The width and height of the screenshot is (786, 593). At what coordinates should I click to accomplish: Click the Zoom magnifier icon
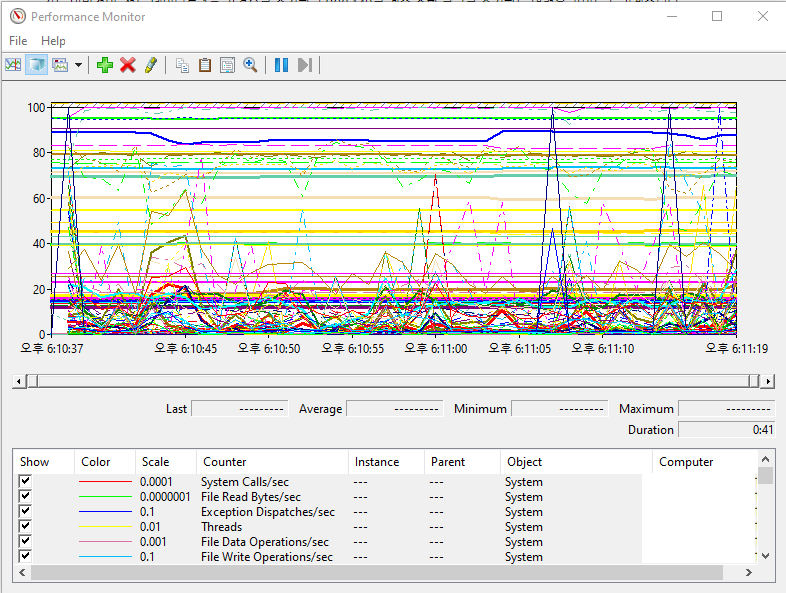click(250, 65)
